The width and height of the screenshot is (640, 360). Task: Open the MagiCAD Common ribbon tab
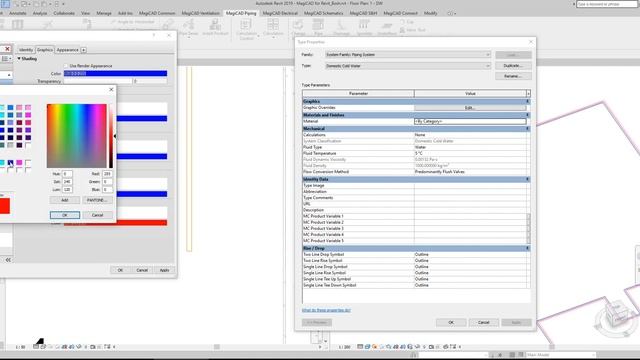coord(157,13)
